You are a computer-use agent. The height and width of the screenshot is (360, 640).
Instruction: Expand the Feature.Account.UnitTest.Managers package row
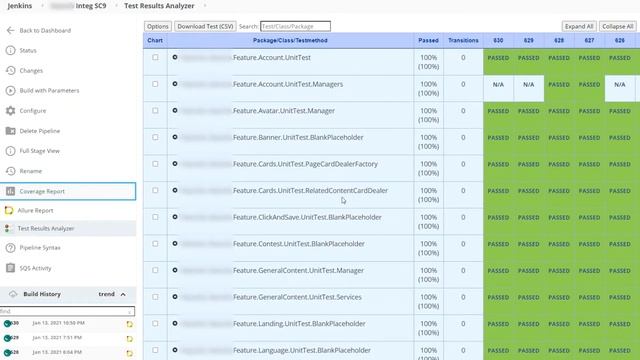coord(175,84)
